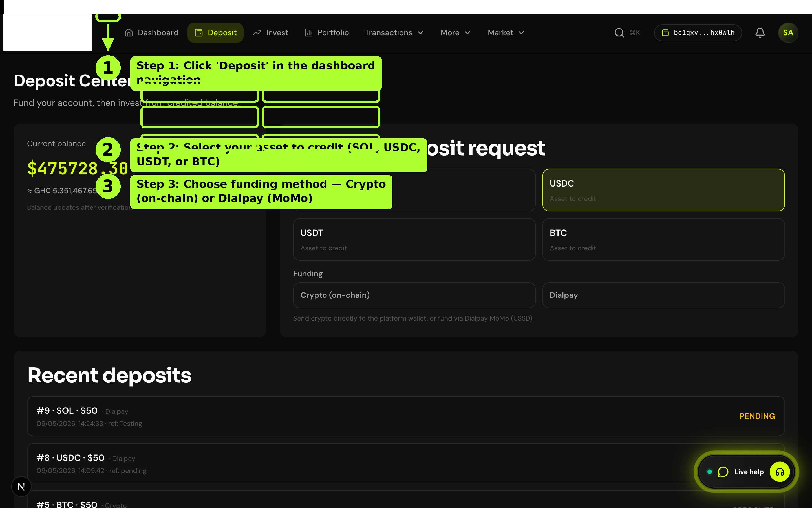This screenshot has height=508, width=812.
Task: Open the More menu label
Action: [450, 32]
